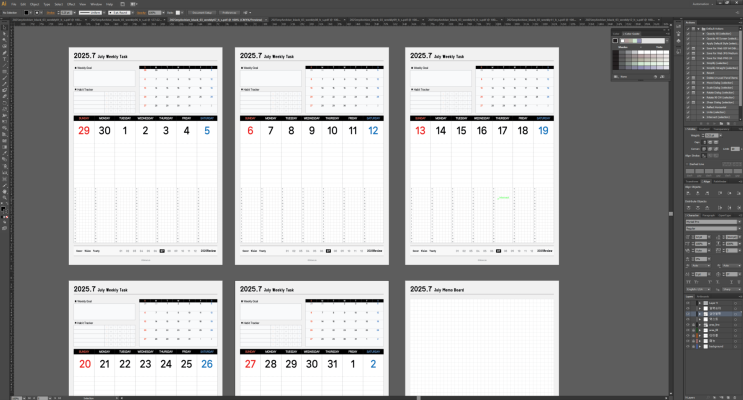
Task: Click Create New Action in Actions panel
Action: point(728,124)
